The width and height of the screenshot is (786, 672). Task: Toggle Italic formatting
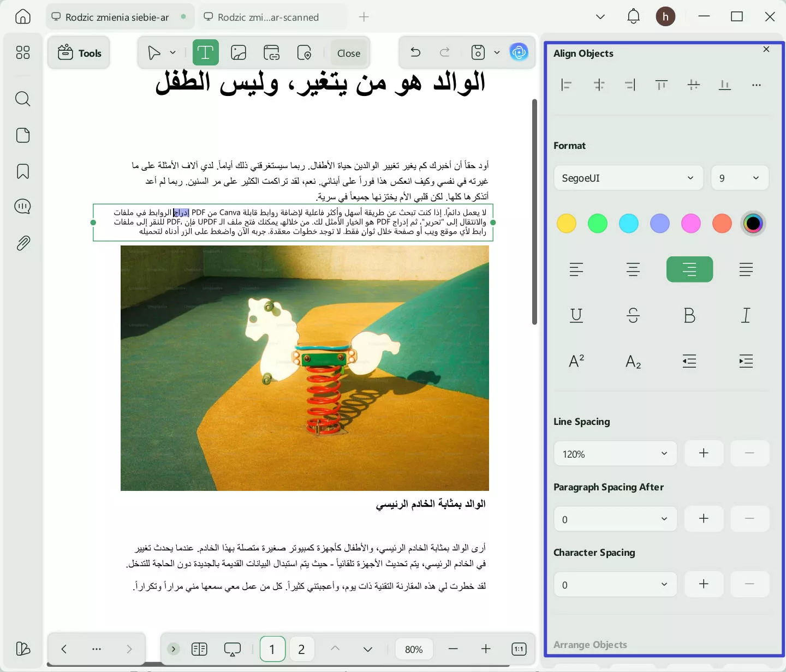(x=746, y=315)
